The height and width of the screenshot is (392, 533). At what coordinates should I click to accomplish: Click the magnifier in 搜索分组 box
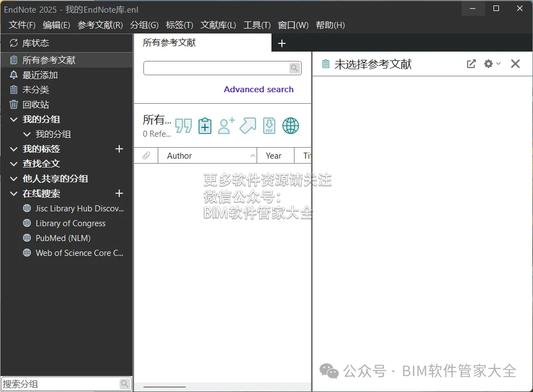[125, 384]
